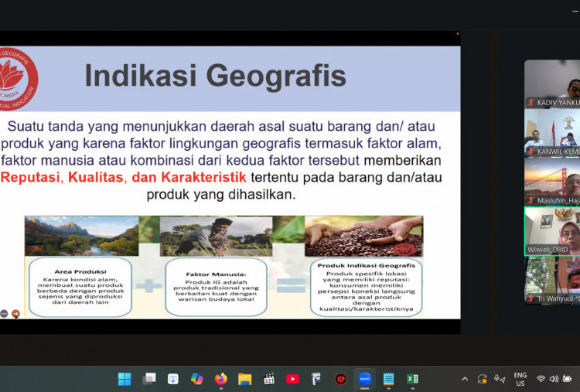Change the ENG US input language
Image resolution: width=580 pixels, height=392 pixels.
[x=520, y=379]
